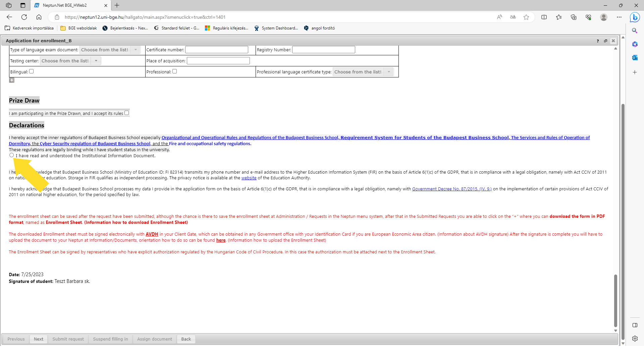
Task: Open Standard felület bookmark
Action: (x=176, y=28)
